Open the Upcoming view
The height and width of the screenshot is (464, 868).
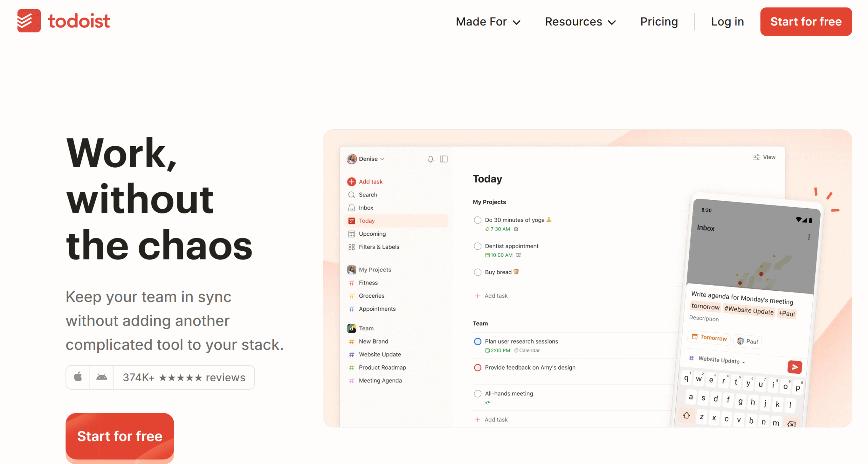pyautogui.click(x=396, y=234)
